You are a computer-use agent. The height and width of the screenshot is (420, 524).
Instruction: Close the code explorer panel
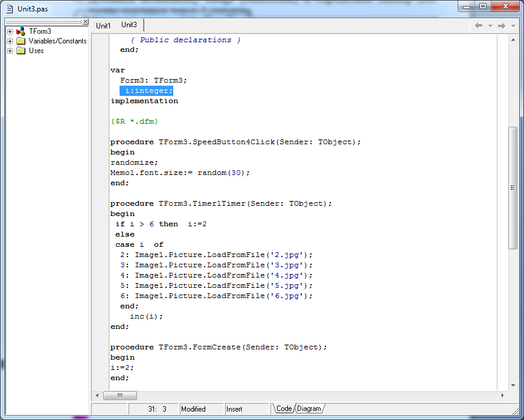(x=86, y=22)
